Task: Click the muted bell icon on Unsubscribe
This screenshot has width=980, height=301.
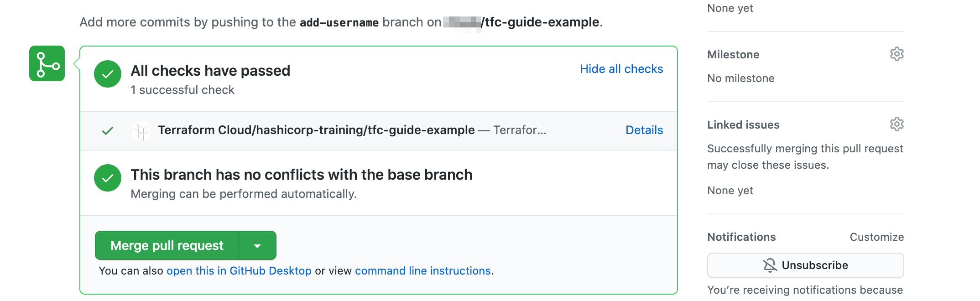Action: coord(770,265)
